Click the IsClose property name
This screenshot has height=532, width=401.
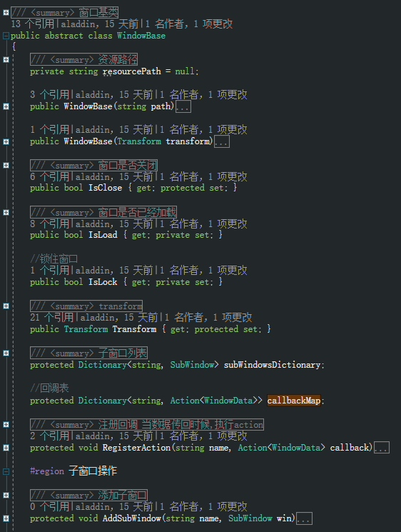tap(105, 188)
